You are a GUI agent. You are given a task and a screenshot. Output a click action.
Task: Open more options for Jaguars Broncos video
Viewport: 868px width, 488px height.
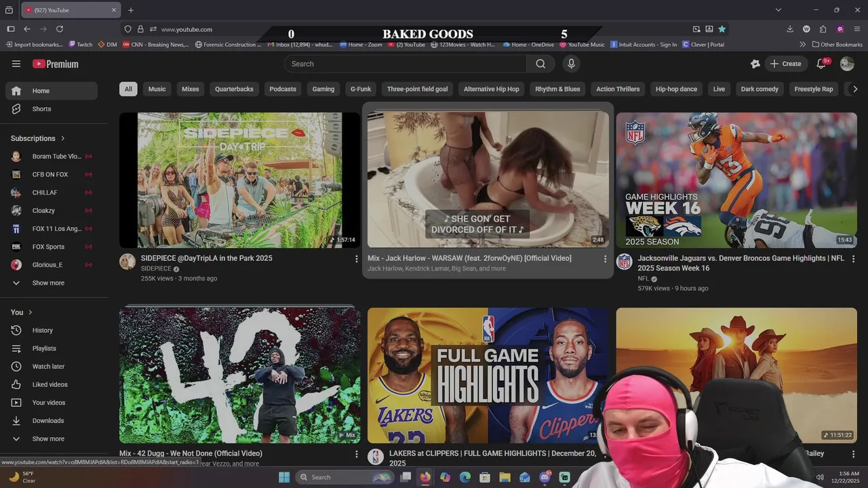coord(853,259)
